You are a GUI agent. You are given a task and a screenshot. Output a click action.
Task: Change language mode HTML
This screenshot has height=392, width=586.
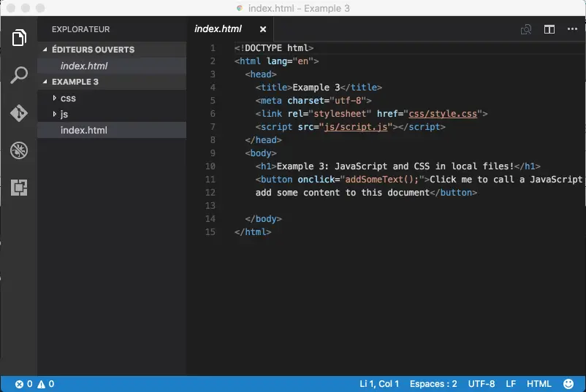(x=539, y=384)
